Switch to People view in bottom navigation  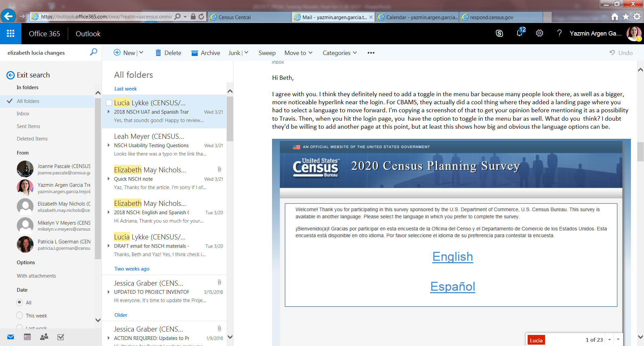point(44,337)
